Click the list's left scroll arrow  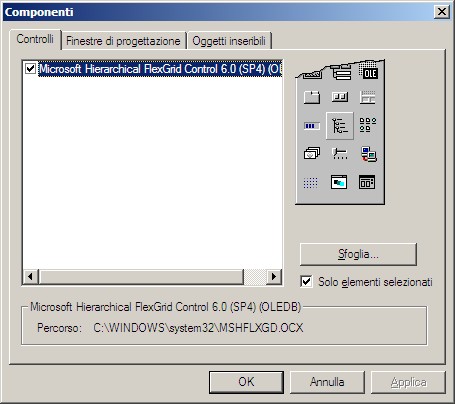(x=31, y=276)
